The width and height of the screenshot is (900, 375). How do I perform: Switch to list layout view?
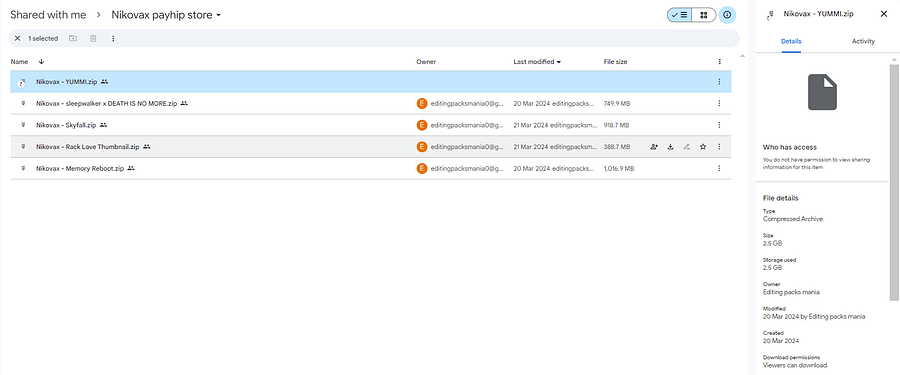pos(680,15)
